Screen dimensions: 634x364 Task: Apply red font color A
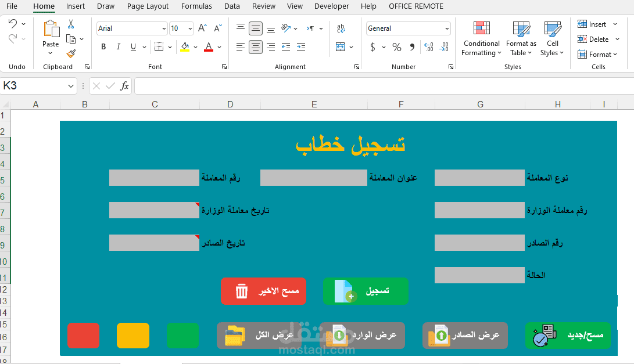[x=209, y=47]
